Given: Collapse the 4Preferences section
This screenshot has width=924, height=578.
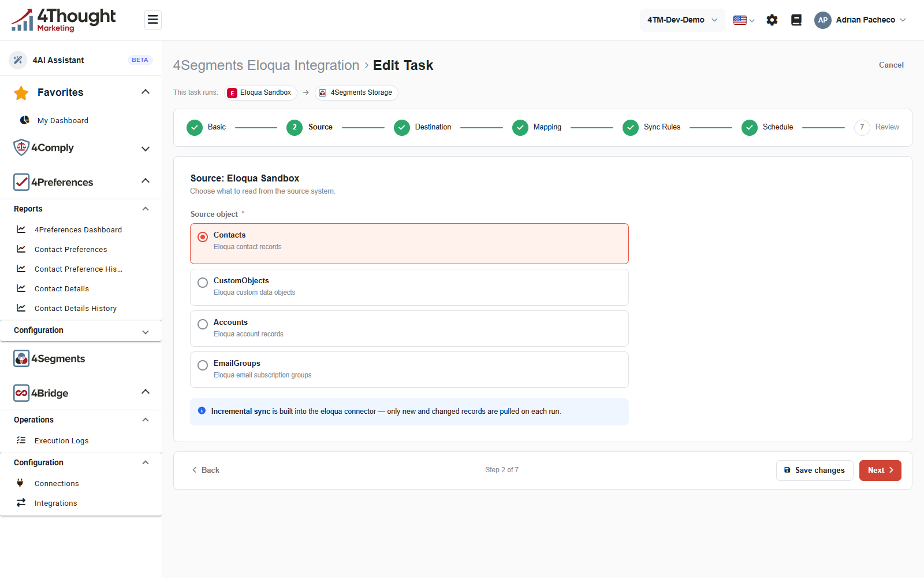Looking at the screenshot, I should 146,181.
